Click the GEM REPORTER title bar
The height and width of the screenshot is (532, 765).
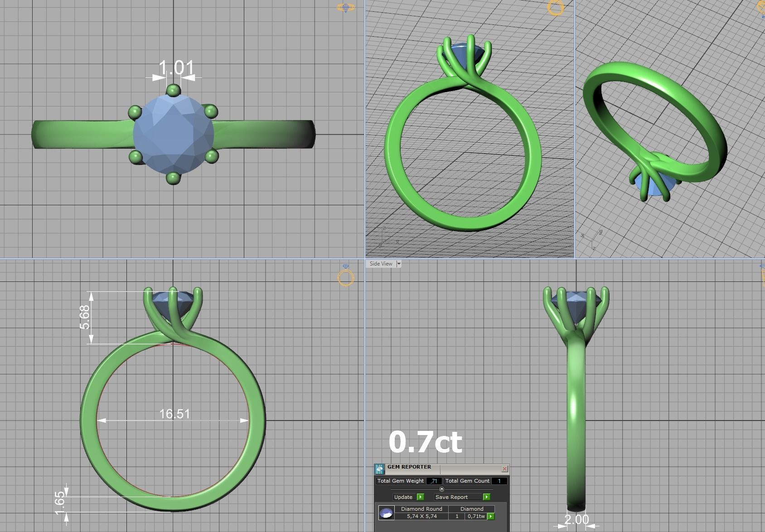coord(442,469)
